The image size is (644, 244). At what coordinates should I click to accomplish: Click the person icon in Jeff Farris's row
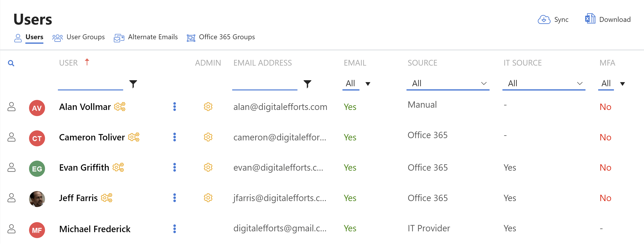click(11, 198)
